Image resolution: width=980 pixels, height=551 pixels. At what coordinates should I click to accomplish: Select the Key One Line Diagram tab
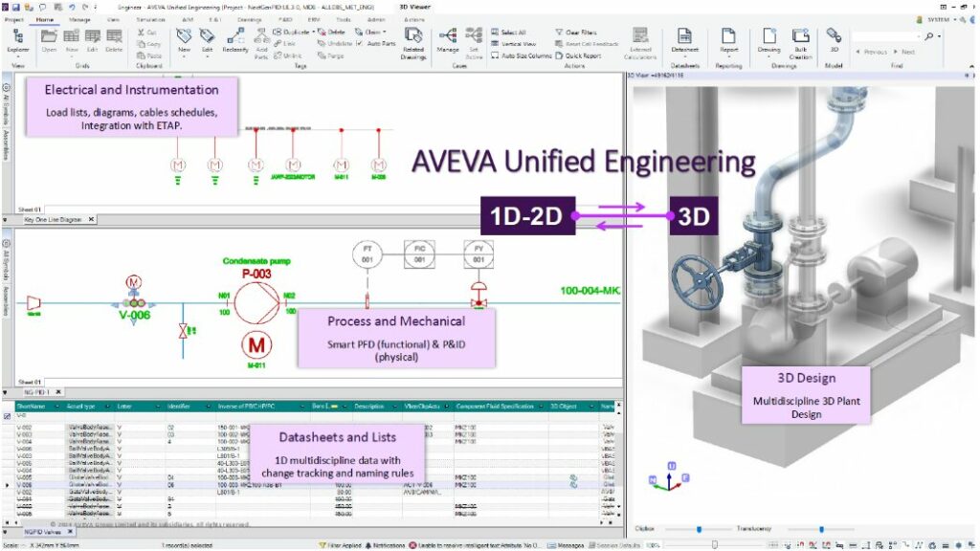(53, 220)
